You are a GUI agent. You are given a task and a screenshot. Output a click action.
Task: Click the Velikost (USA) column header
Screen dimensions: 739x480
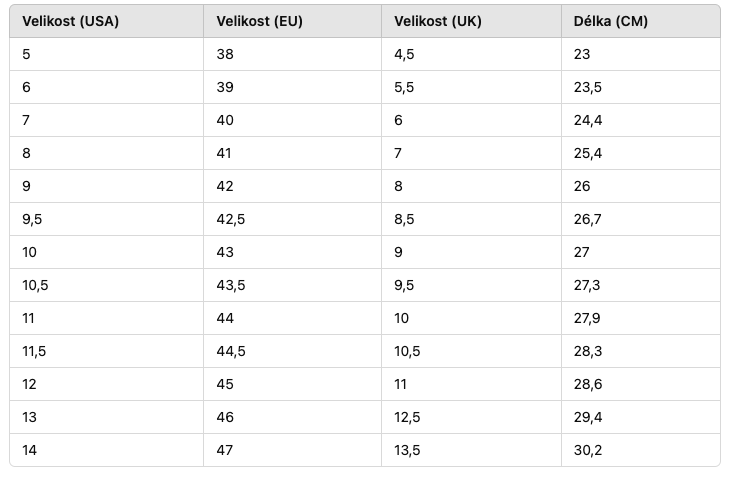click(107, 21)
